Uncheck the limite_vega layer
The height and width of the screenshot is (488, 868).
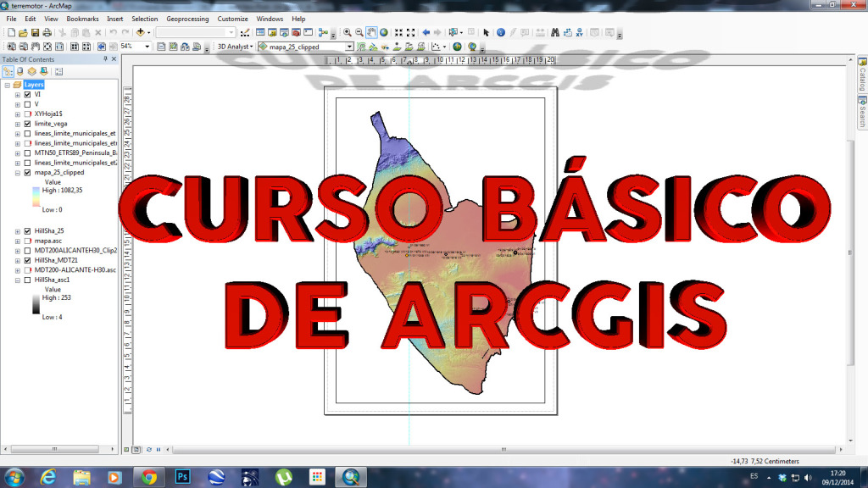(26, 123)
